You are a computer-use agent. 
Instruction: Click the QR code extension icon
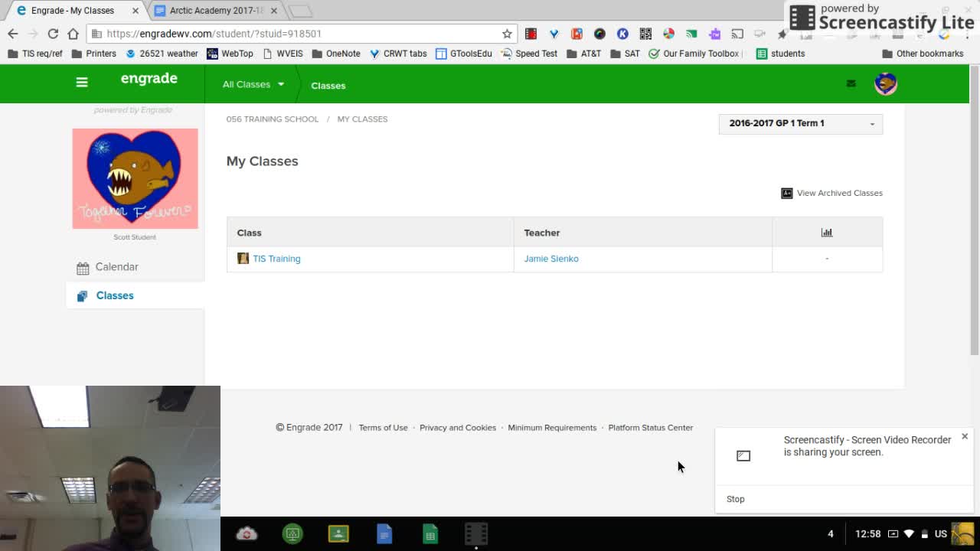click(645, 34)
